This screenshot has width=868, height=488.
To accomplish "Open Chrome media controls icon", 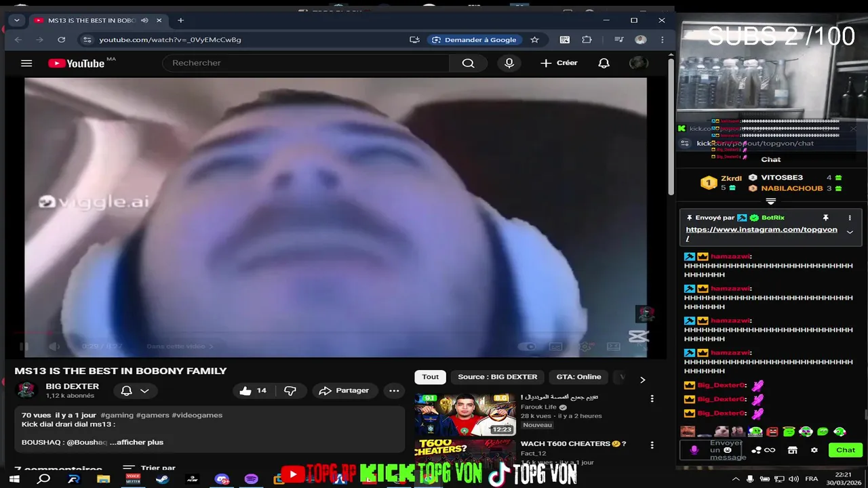I will coord(618,40).
